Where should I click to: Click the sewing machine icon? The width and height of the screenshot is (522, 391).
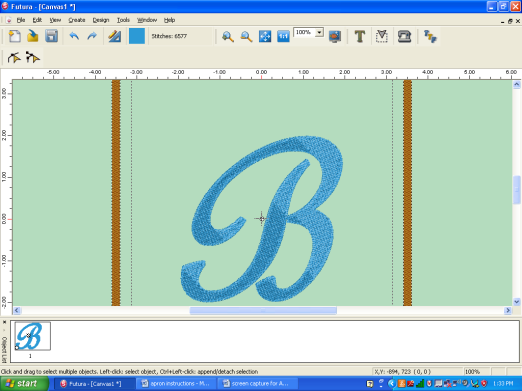coord(404,36)
